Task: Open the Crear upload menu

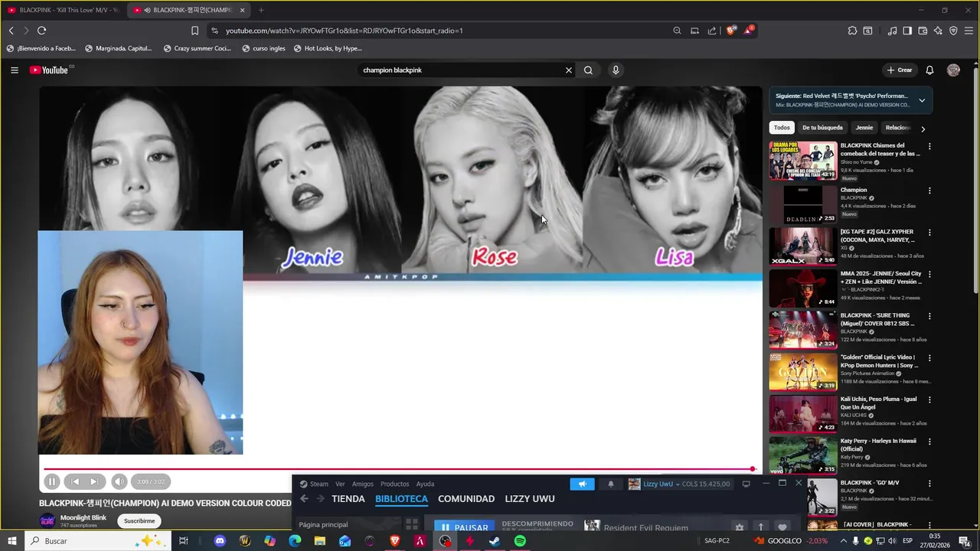Action: 900,70
